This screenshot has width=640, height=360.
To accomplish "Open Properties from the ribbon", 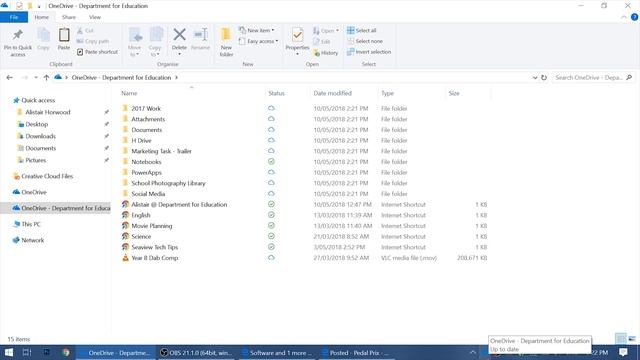I will coord(297,42).
